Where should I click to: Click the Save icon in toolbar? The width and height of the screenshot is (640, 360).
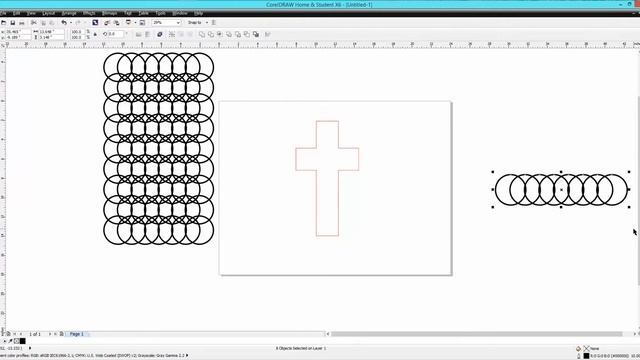[13, 23]
